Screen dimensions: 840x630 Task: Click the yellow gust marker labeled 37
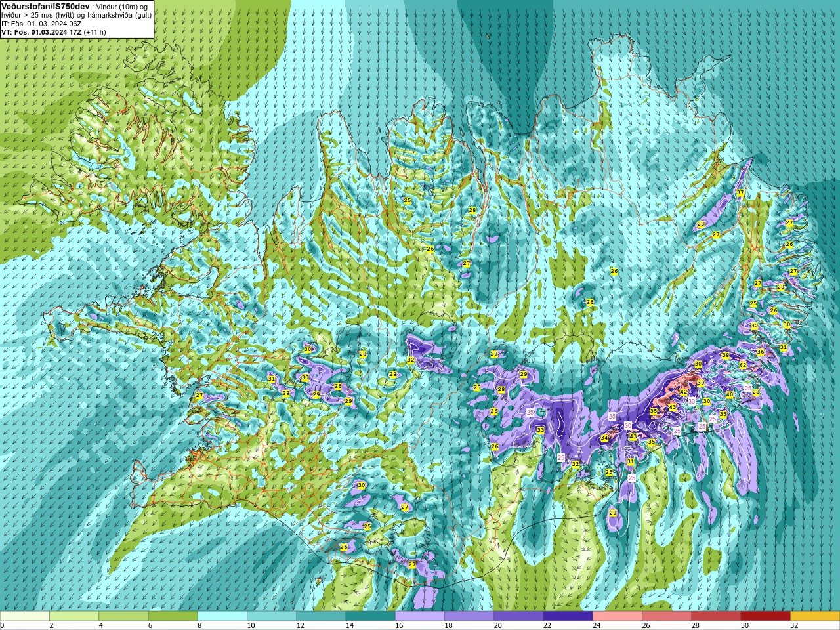[740, 193]
